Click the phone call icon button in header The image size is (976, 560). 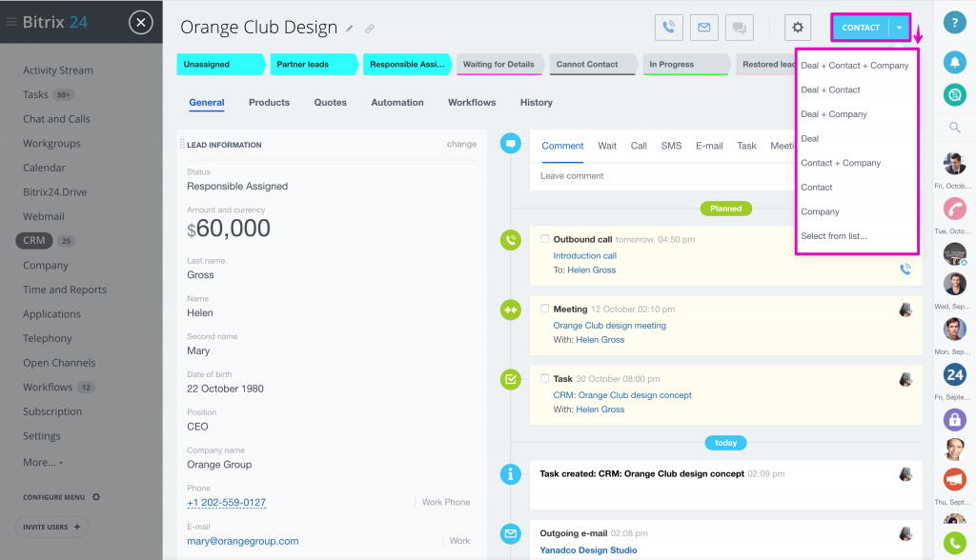click(x=668, y=28)
